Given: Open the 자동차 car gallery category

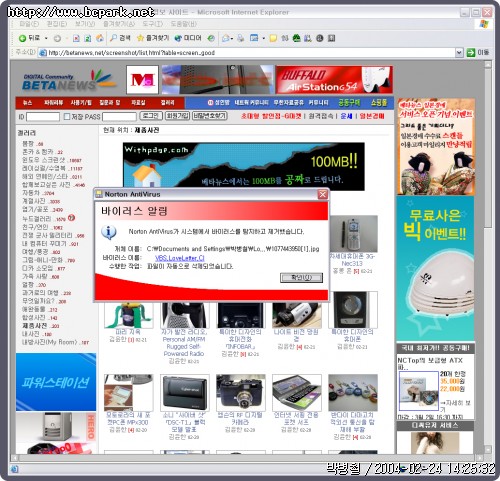Looking at the screenshot, I should tap(31, 193).
